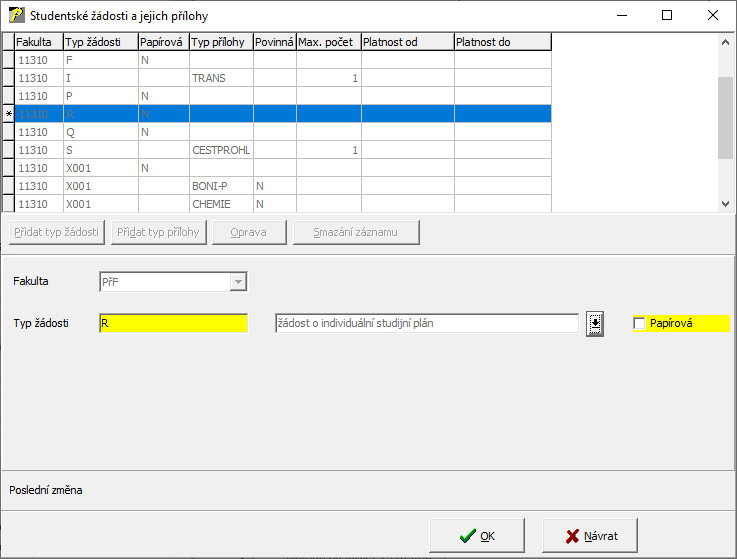The height and width of the screenshot is (559, 737).
Task: Select the row with BONI-P attachment
Action: [x=220, y=186]
